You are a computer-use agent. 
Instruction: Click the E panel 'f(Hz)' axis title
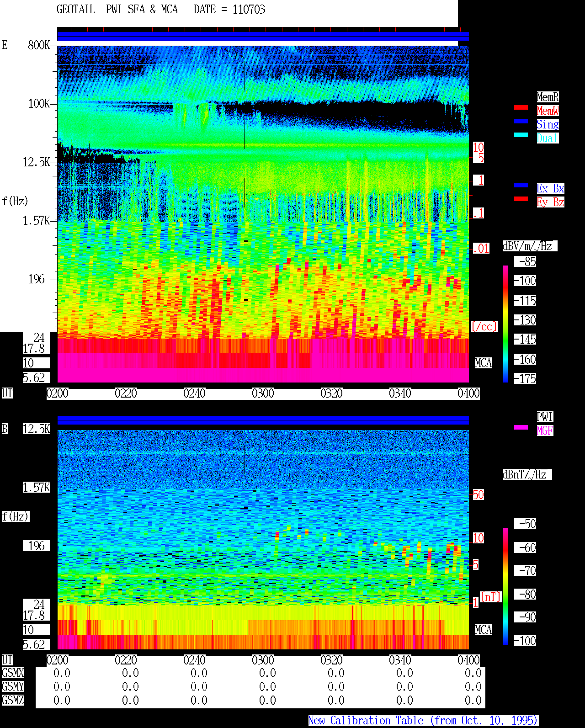click(x=15, y=201)
